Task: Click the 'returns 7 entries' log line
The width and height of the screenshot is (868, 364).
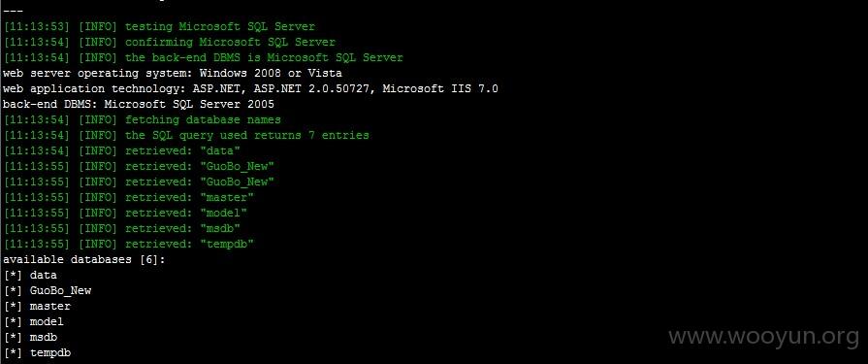Action: [x=186, y=135]
